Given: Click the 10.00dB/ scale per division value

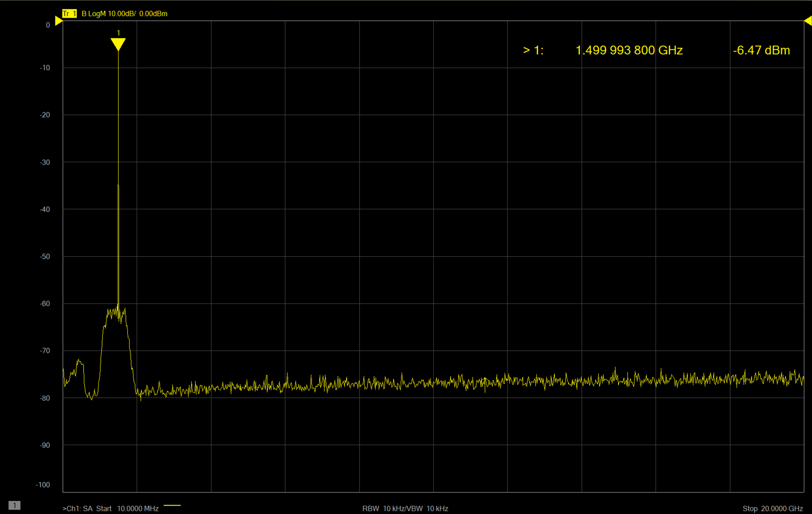Looking at the screenshot, I should pos(122,14).
